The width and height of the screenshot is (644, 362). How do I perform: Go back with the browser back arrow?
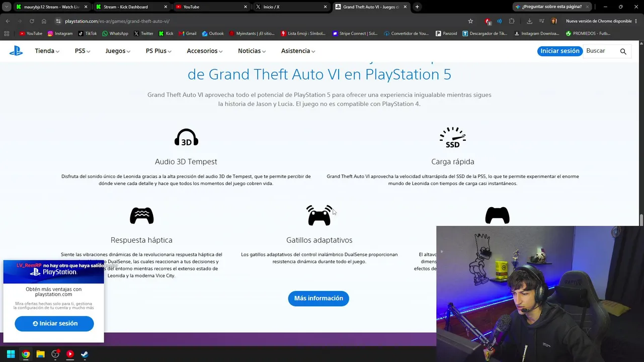point(8,21)
